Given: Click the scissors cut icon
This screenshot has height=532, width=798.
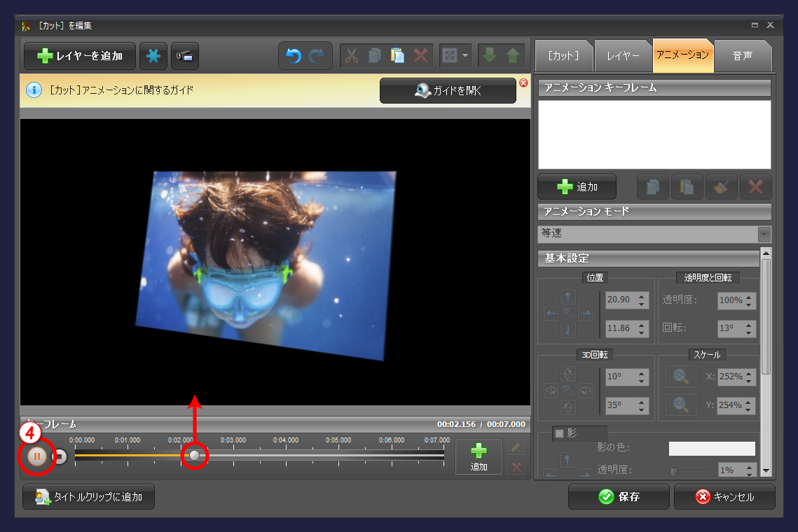Looking at the screenshot, I should [x=352, y=56].
